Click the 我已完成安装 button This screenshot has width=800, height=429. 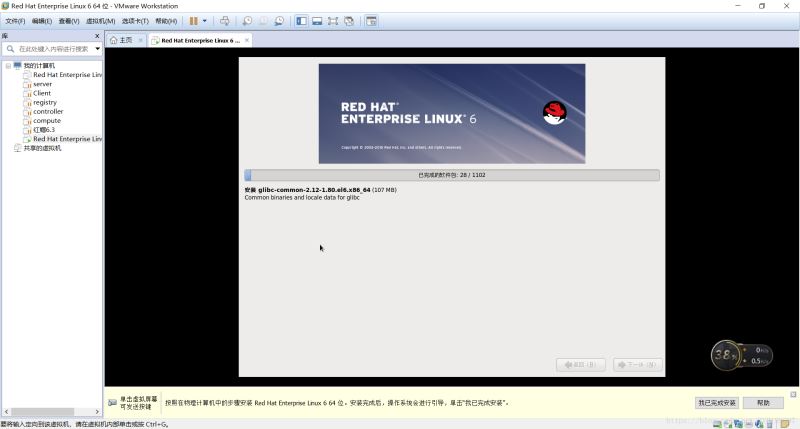(x=716, y=402)
